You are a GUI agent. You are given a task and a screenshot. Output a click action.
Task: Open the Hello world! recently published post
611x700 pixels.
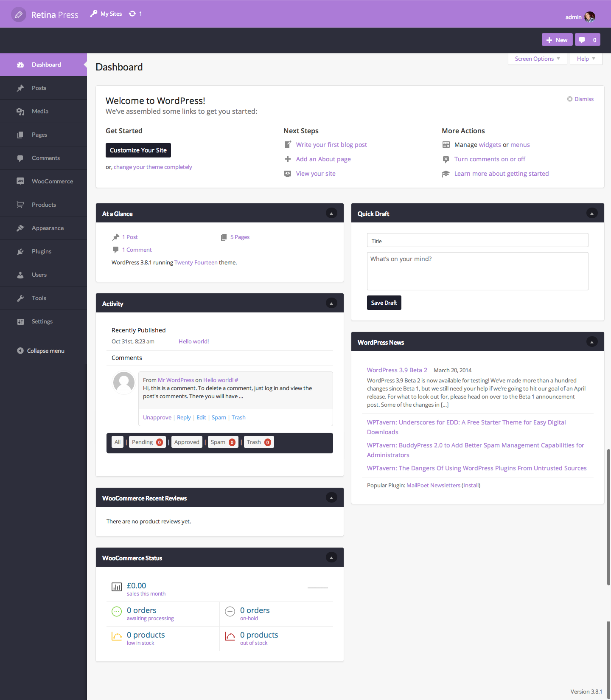pos(193,342)
